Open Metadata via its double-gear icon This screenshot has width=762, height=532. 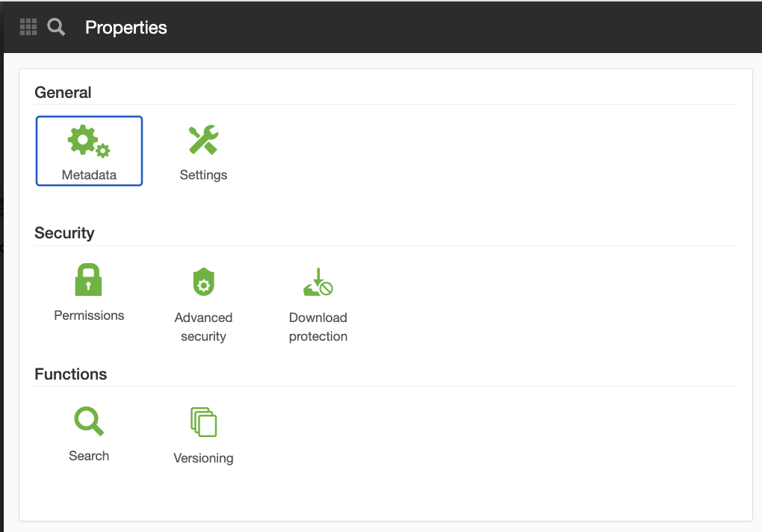pyautogui.click(x=89, y=141)
